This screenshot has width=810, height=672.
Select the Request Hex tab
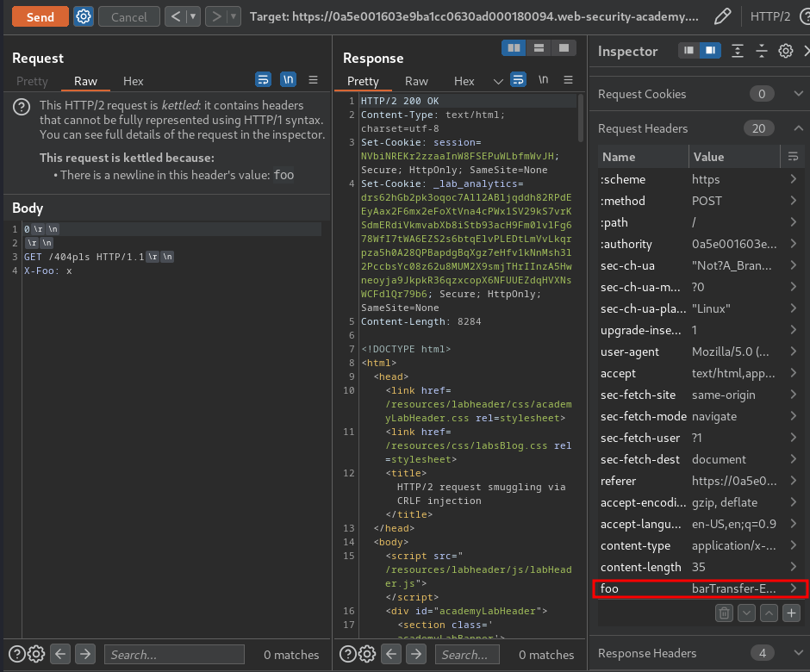click(134, 81)
